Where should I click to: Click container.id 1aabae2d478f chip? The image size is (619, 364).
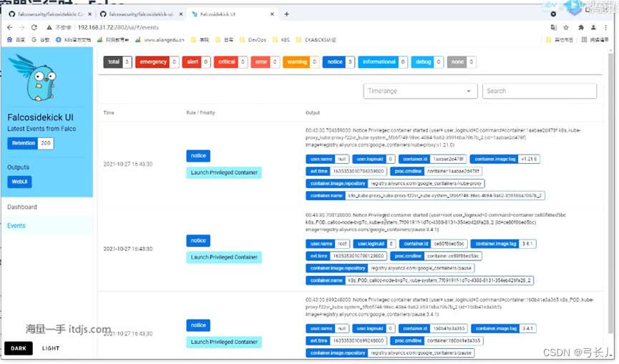433,159
